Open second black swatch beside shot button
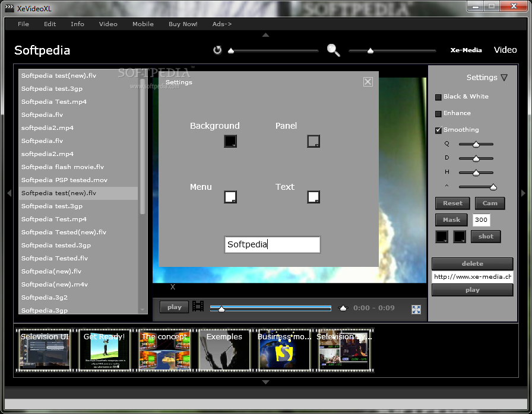The width and height of the screenshot is (532, 414). coord(460,237)
